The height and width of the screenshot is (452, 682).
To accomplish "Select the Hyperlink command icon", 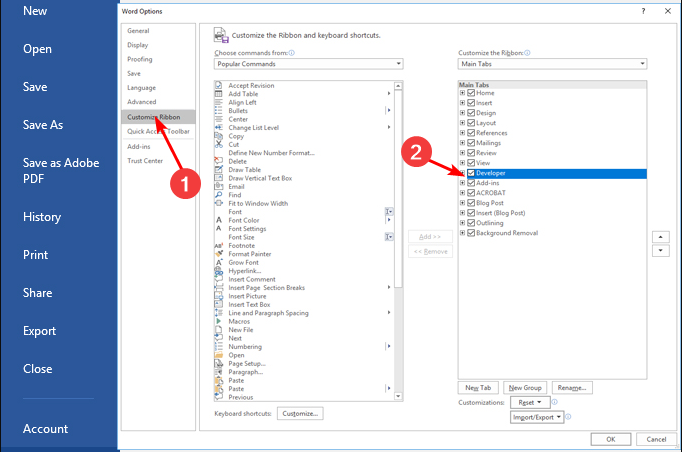I will (x=219, y=271).
